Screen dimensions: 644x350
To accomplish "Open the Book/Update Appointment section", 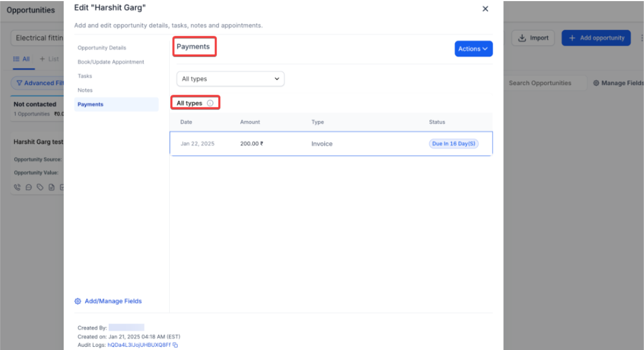I will click(x=110, y=62).
